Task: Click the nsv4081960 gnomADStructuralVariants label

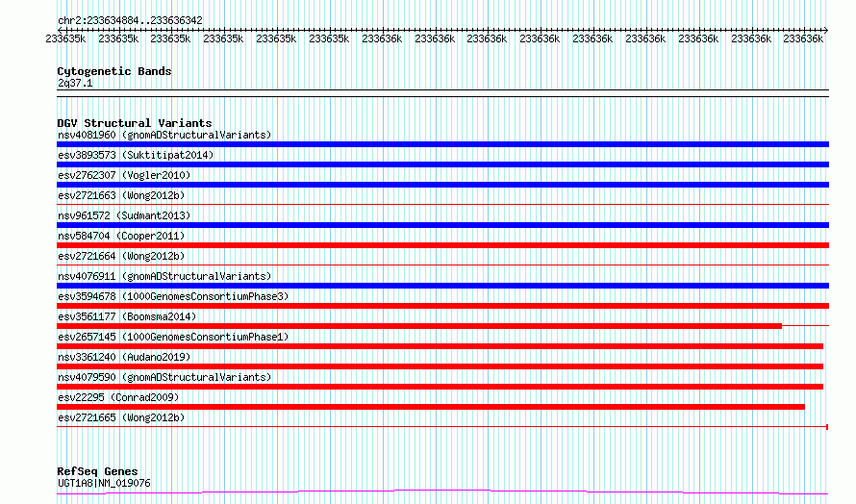Action: [x=164, y=135]
